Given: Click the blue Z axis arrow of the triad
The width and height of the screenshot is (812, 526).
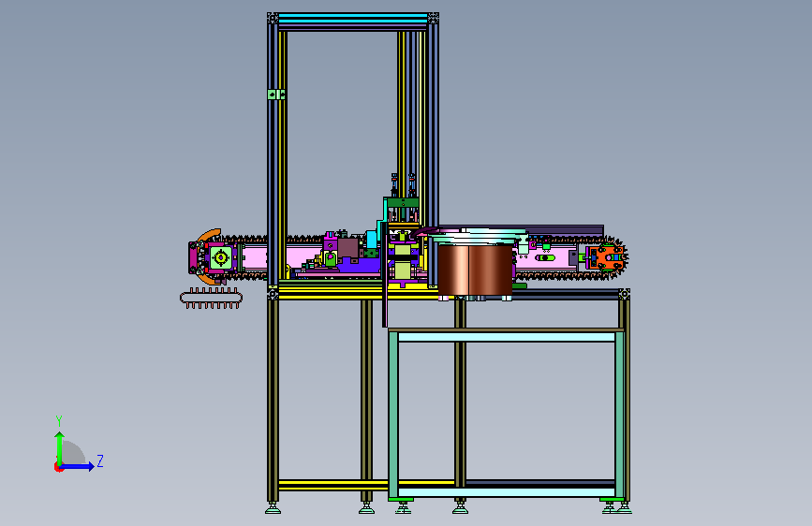Looking at the screenshot, I should 78,466.
